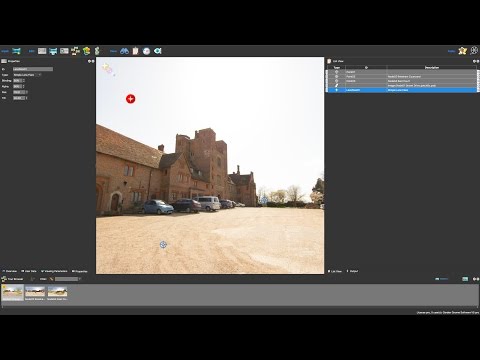Select the highlighted lens flare list row

(x=402, y=90)
